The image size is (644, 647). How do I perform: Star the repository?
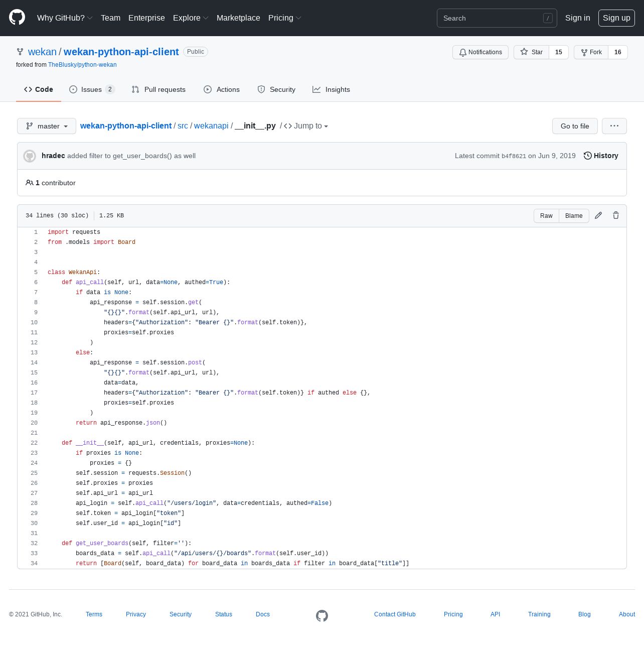[532, 52]
